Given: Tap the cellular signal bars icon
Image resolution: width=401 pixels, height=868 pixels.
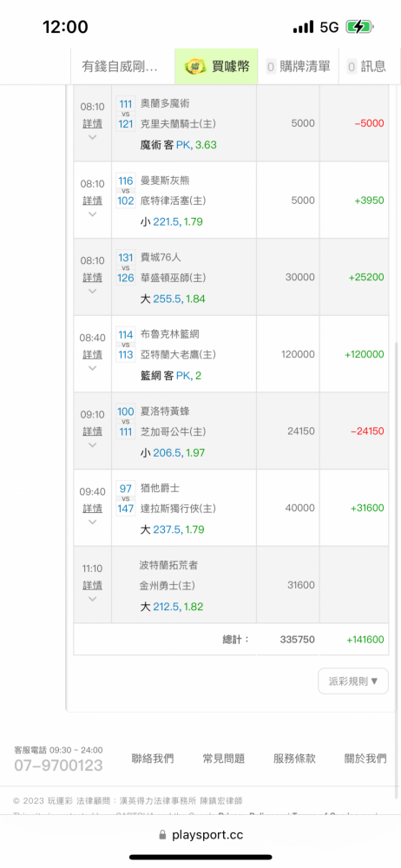Looking at the screenshot, I should pos(303,27).
